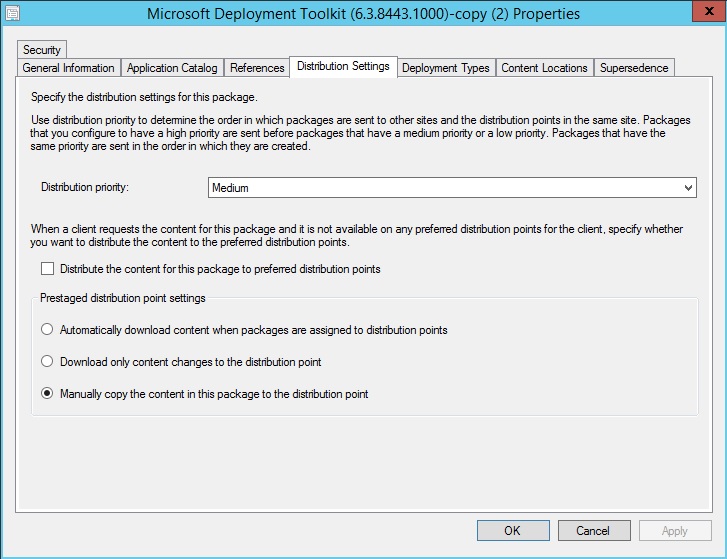
Task: Click the Apply button
Action: [x=675, y=530]
